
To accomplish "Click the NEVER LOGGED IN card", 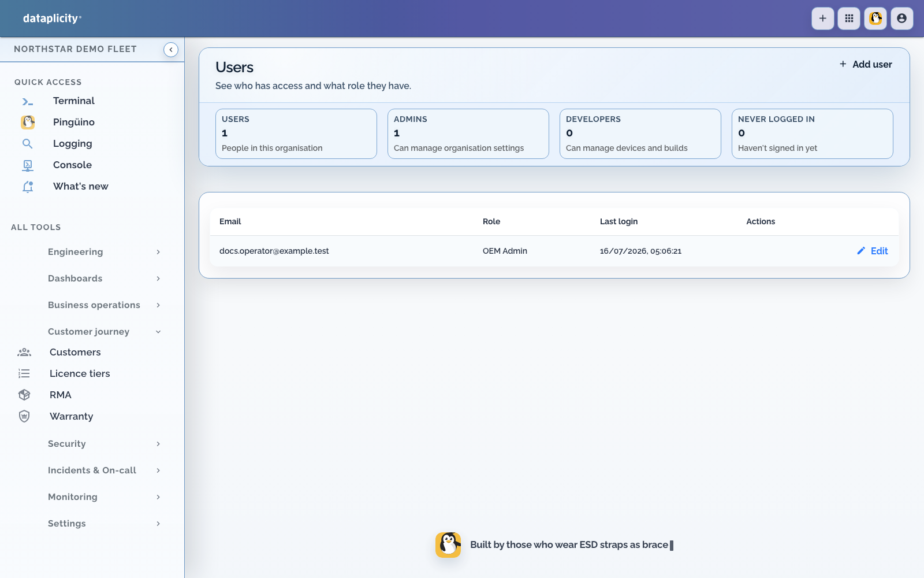I will point(813,134).
